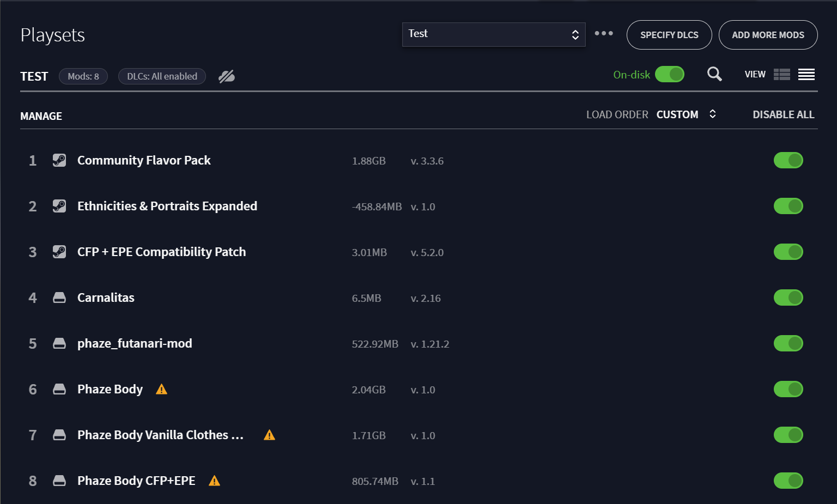Click the DLCs: All enabled badge
Viewport: 837px width, 504px height.
point(162,76)
